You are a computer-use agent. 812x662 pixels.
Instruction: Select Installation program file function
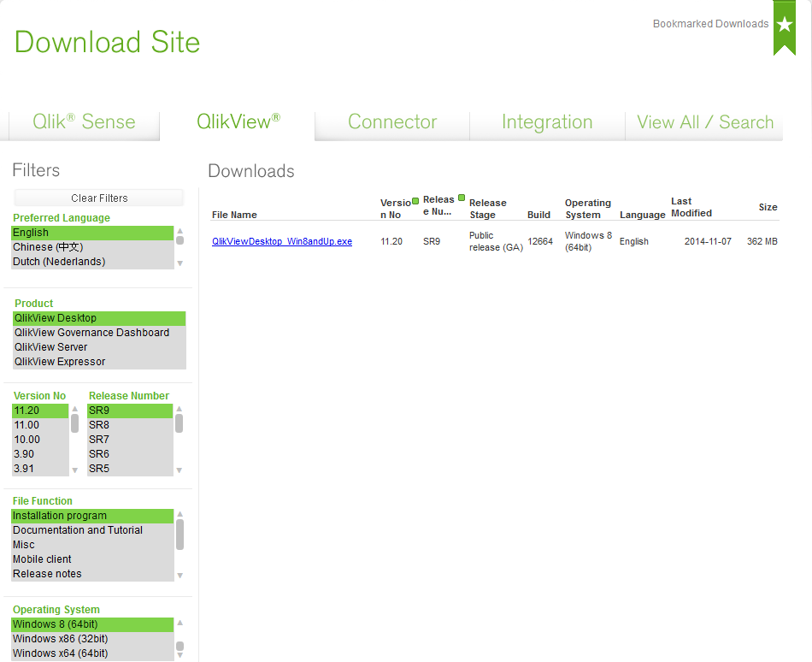92,516
